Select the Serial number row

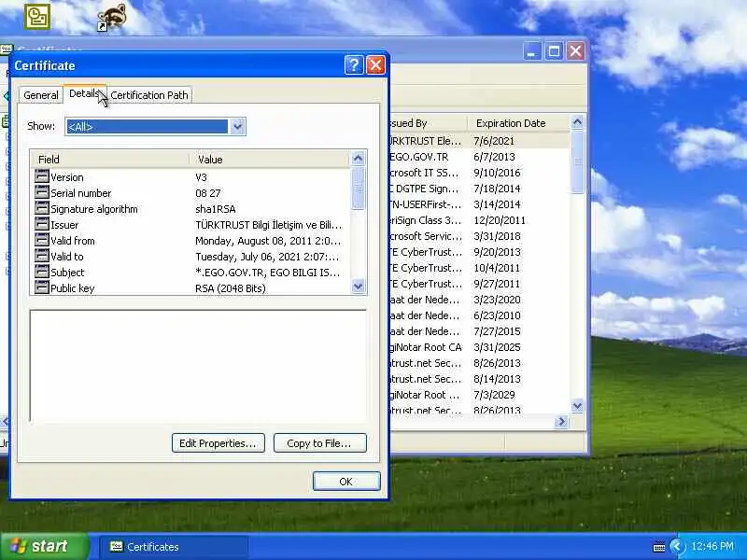[x=190, y=193]
